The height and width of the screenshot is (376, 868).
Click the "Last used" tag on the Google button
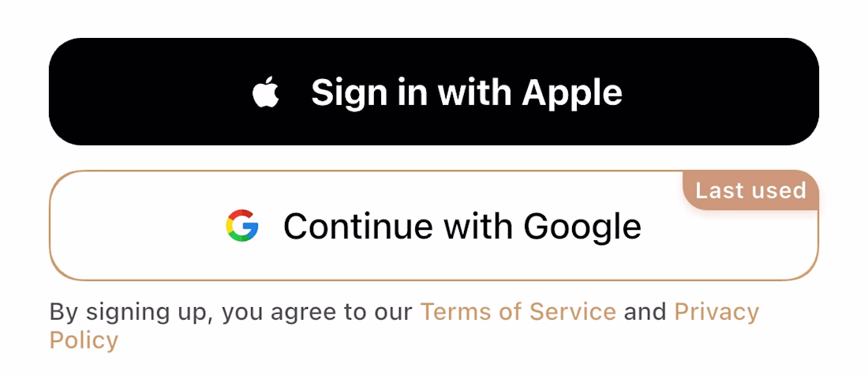750,190
